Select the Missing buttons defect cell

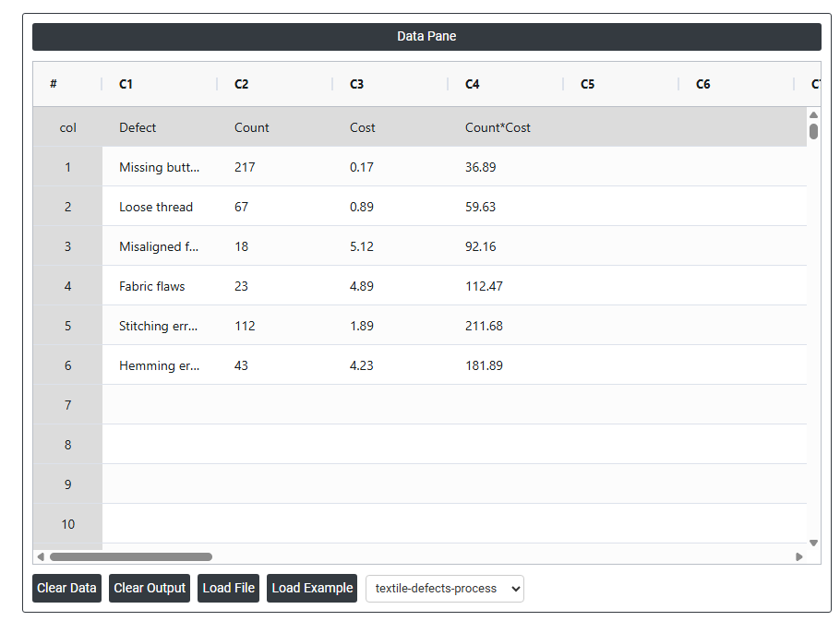(x=159, y=167)
